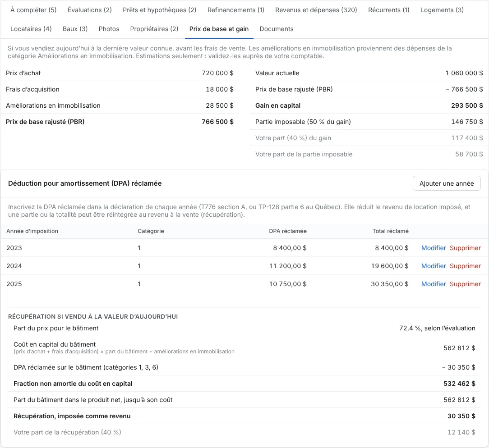The height and width of the screenshot is (448, 489).
Task: Click the 58 700 $ taxable share value
Action: [469, 154]
